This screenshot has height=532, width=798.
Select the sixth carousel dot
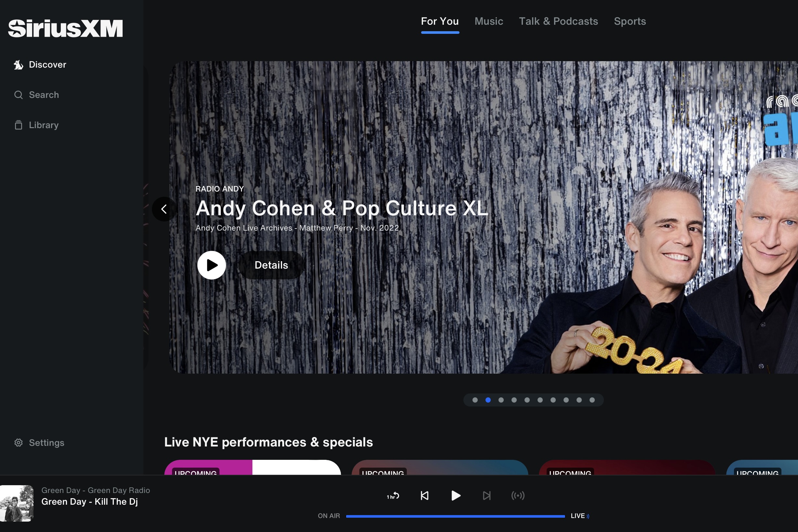click(x=540, y=400)
